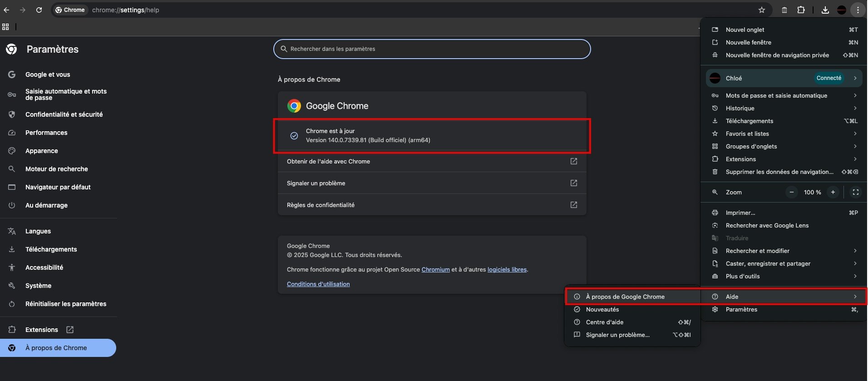Click the shield icon for Confidentialité et sécurité

coord(12,114)
